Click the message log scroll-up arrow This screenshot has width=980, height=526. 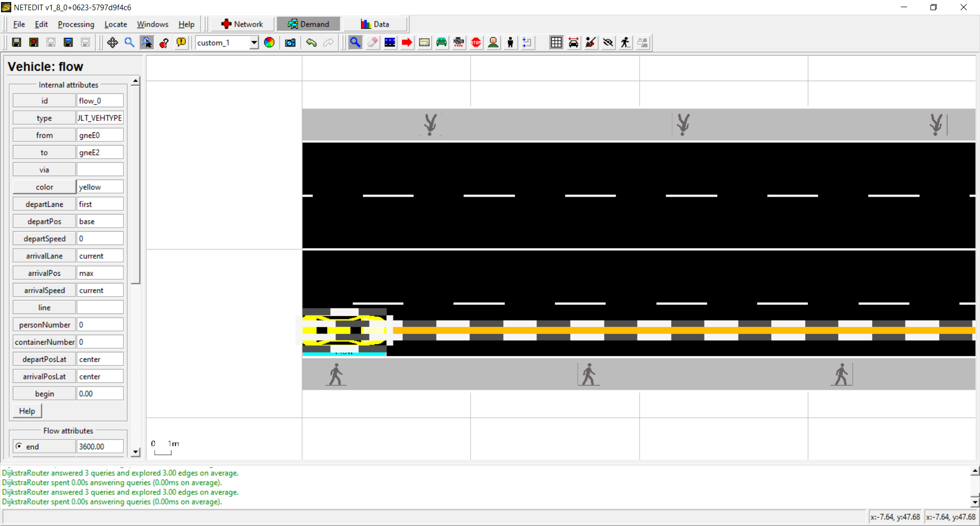(x=975, y=471)
